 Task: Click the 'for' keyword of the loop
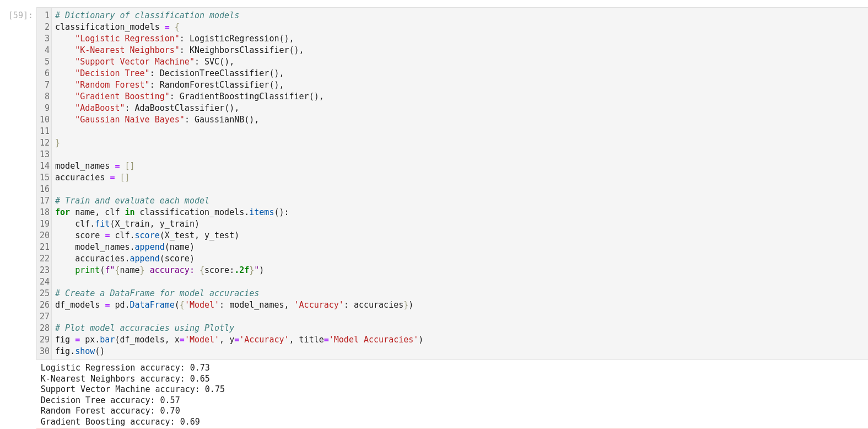[x=62, y=212]
